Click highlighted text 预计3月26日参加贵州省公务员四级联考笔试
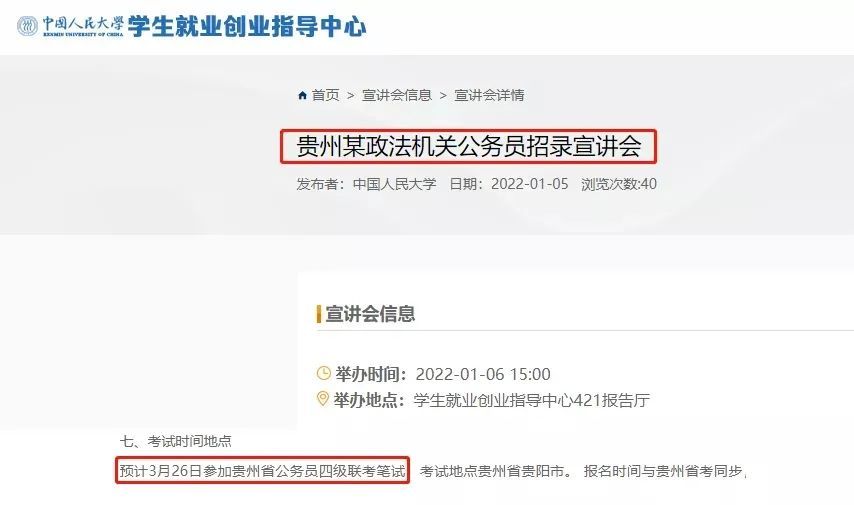Screen dimensions: 854x505 coord(263,471)
